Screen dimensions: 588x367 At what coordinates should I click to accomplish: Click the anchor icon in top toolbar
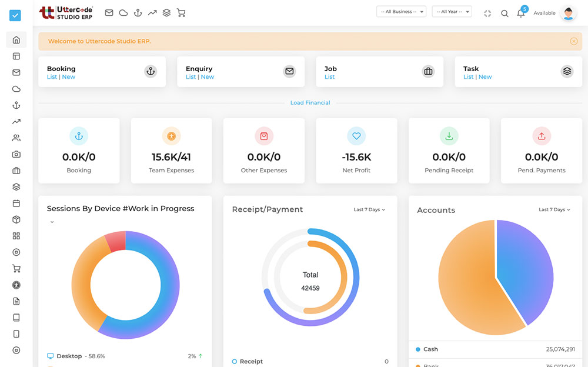pos(138,12)
